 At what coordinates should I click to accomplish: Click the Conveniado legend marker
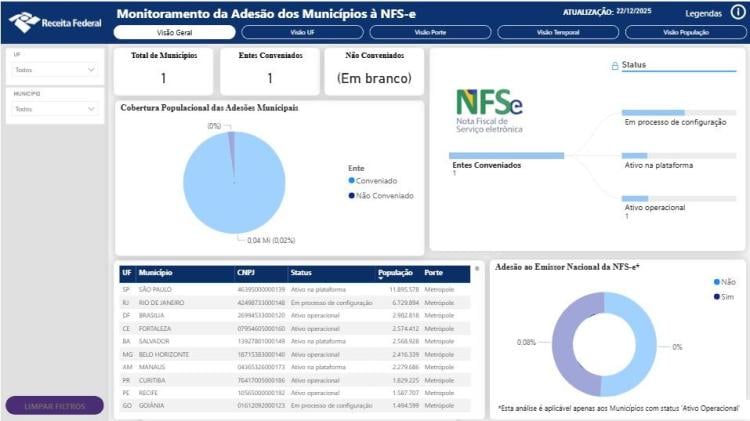point(352,180)
